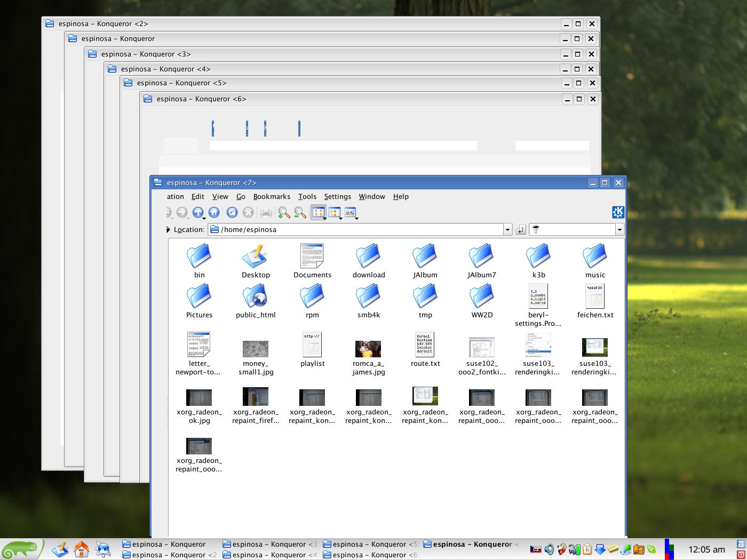747x560 pixels.
Task: Navigate up one directory level
Action: tap(198, 212)
